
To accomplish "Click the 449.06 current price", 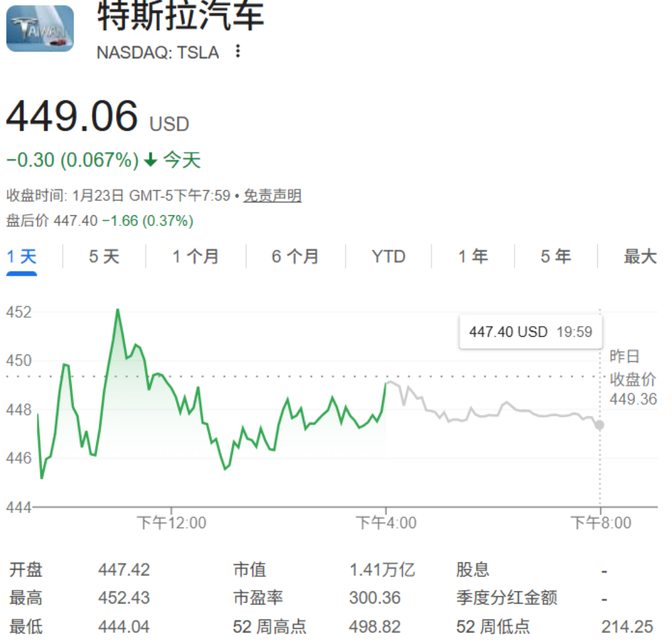I will coord(72,116).
